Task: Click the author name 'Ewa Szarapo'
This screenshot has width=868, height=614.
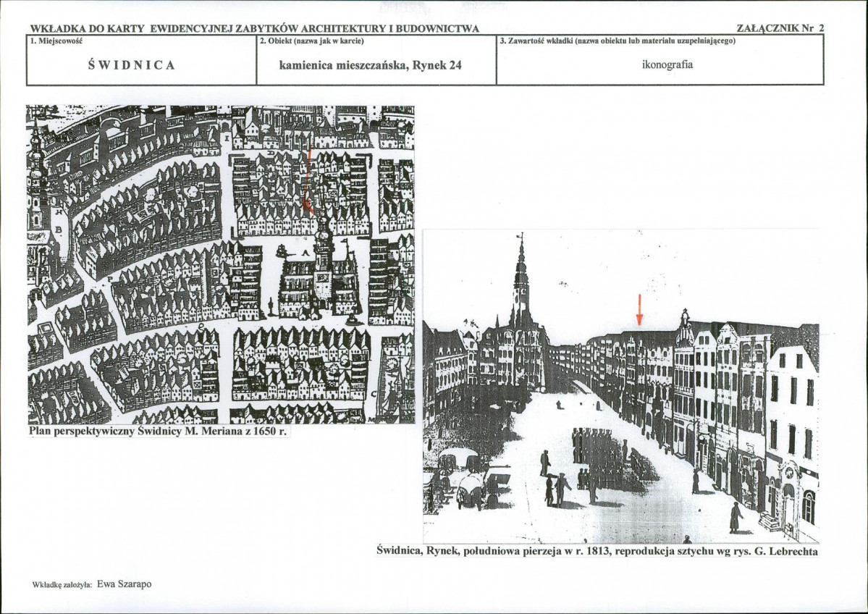Action: pyautogui.click(x=125, y=583)
